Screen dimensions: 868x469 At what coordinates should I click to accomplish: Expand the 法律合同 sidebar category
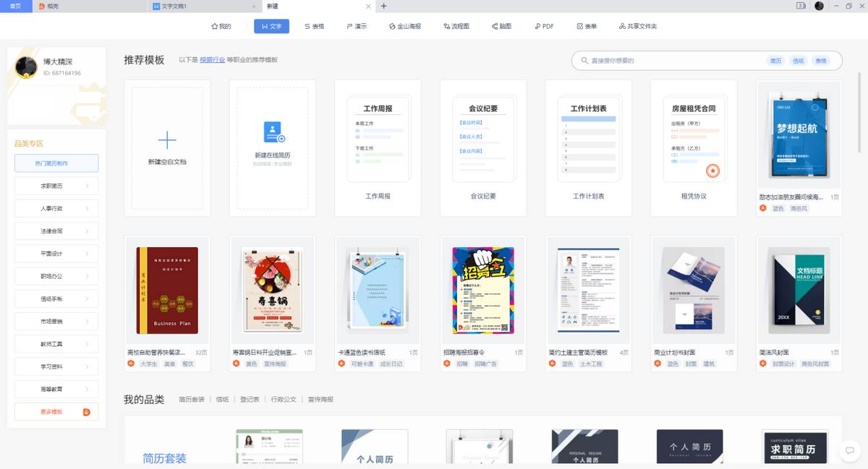(x=56, y=231)
